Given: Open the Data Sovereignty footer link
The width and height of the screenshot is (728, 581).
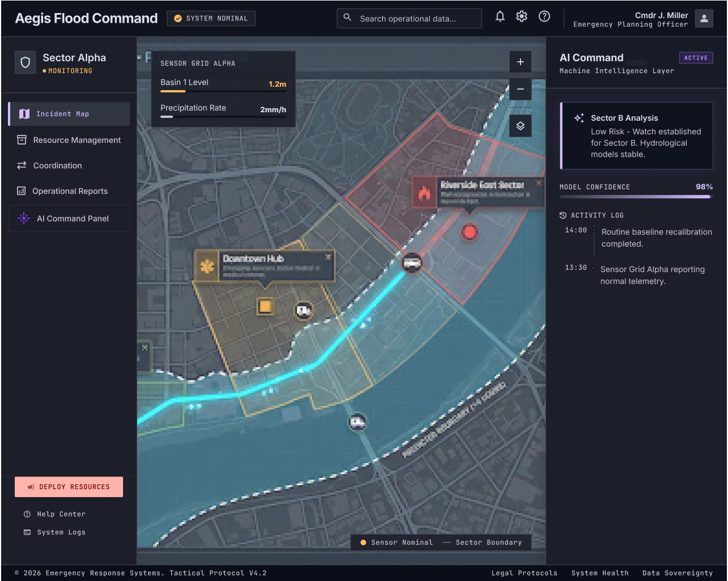Looking at the screenshot, I should point(678,573).
